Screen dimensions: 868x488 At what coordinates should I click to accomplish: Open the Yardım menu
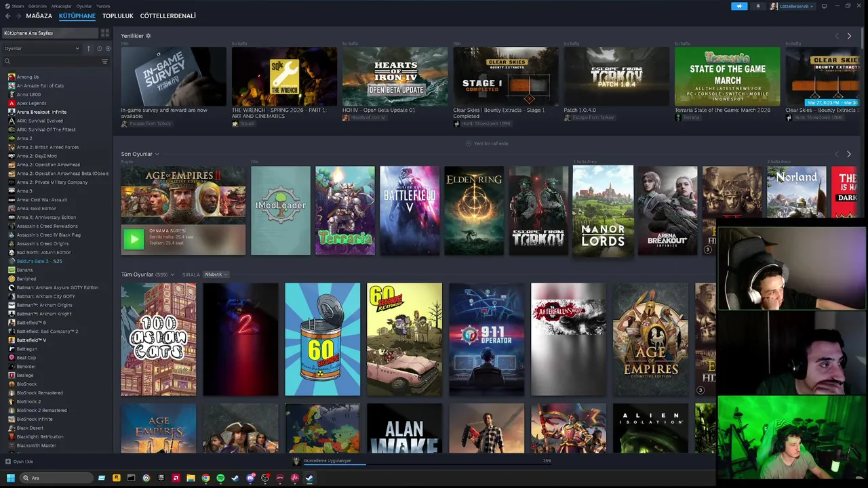point(103,6)
